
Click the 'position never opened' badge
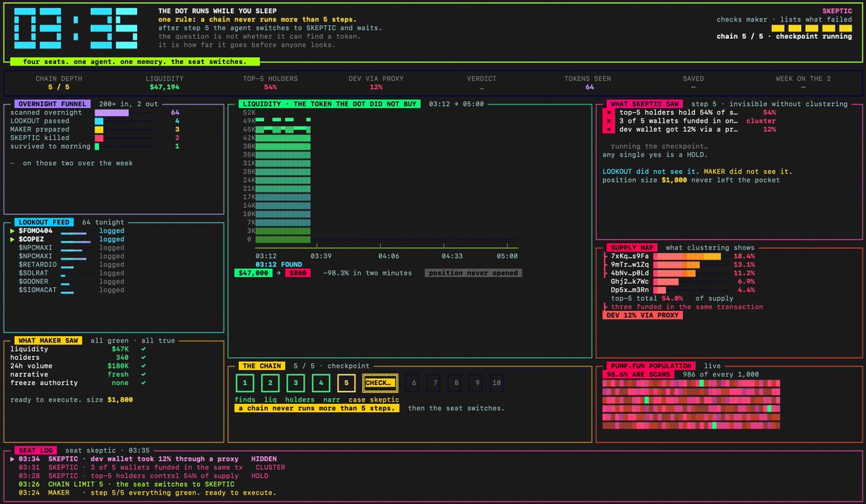tap(473, 273)
